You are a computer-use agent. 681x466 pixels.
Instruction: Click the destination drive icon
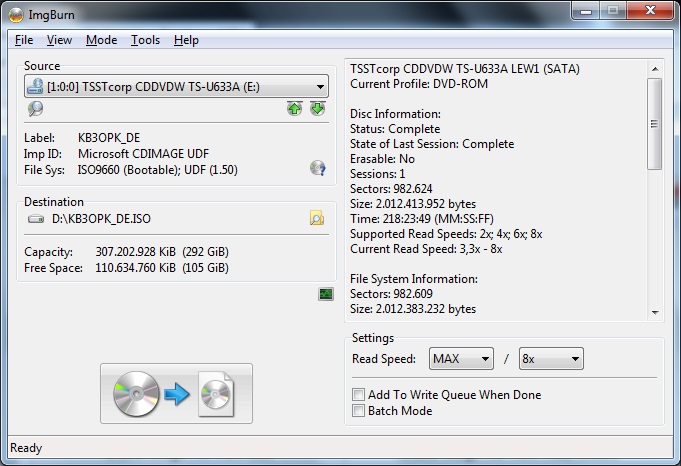coord(36,219)
